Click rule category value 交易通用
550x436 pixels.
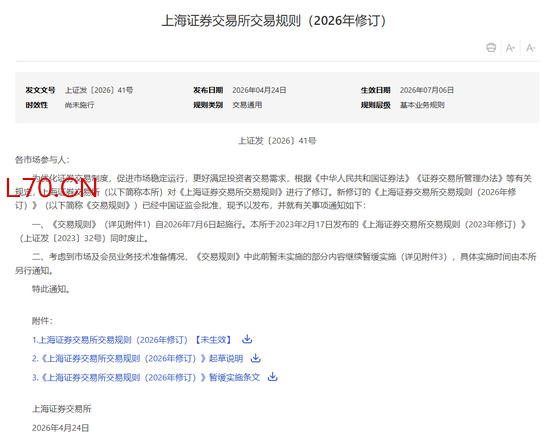click(247, 105)
